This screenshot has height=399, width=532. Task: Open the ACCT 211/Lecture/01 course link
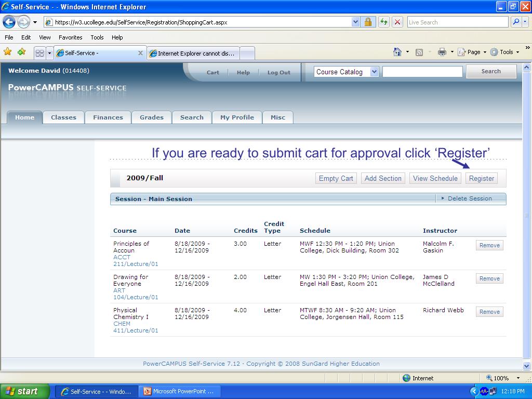pyautogui.click(x=136, y=261)
